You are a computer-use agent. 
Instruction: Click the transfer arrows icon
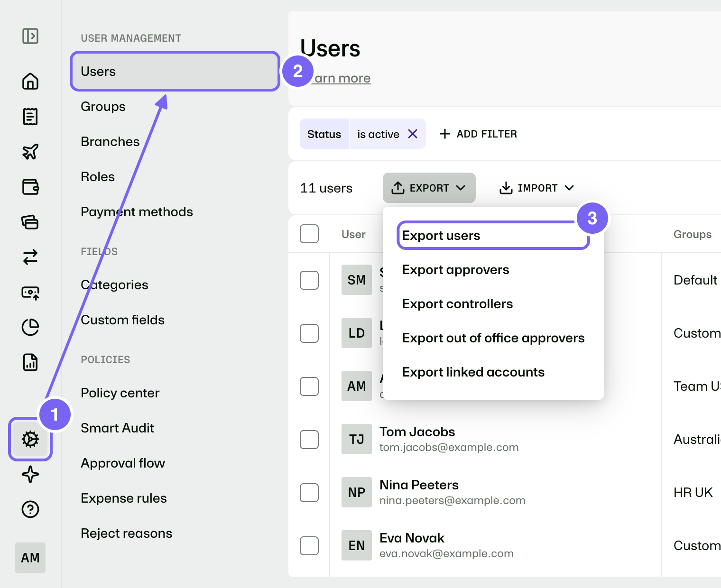[x=30, y=257]
